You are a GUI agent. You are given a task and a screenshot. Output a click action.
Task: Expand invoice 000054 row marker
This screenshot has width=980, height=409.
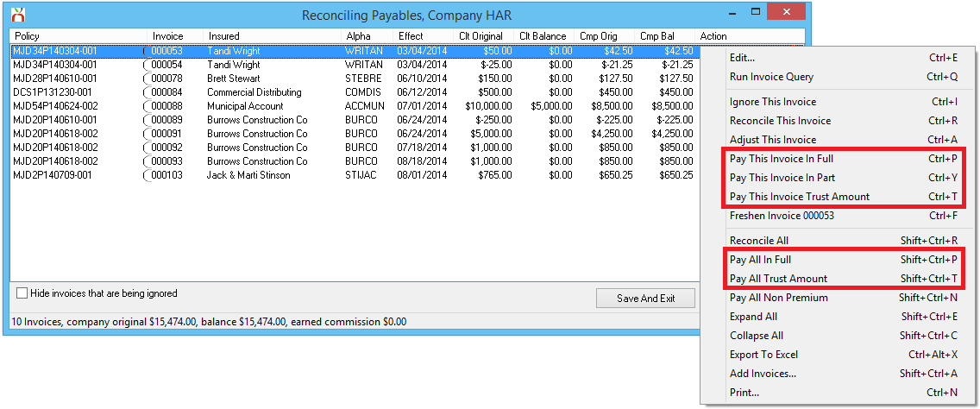pos(147,65)
